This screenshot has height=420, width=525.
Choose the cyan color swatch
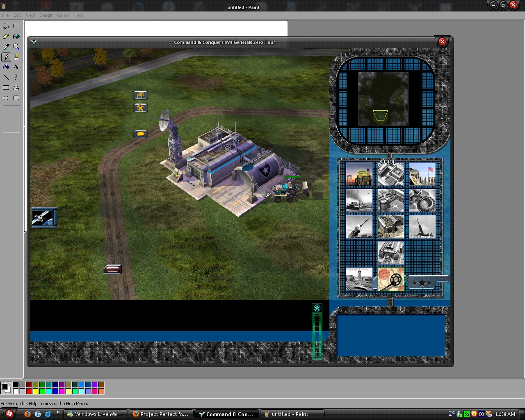pyautogui.click(x=48, y=391)
